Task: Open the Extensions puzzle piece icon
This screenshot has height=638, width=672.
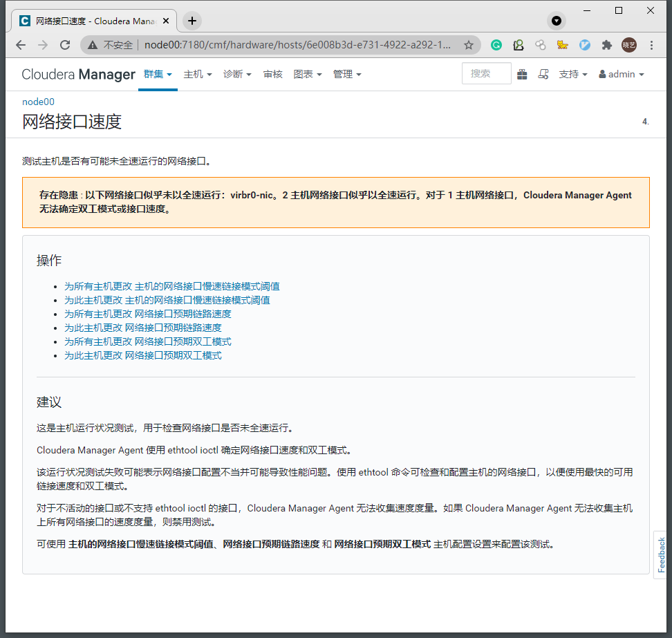Action: coord(607,45)
